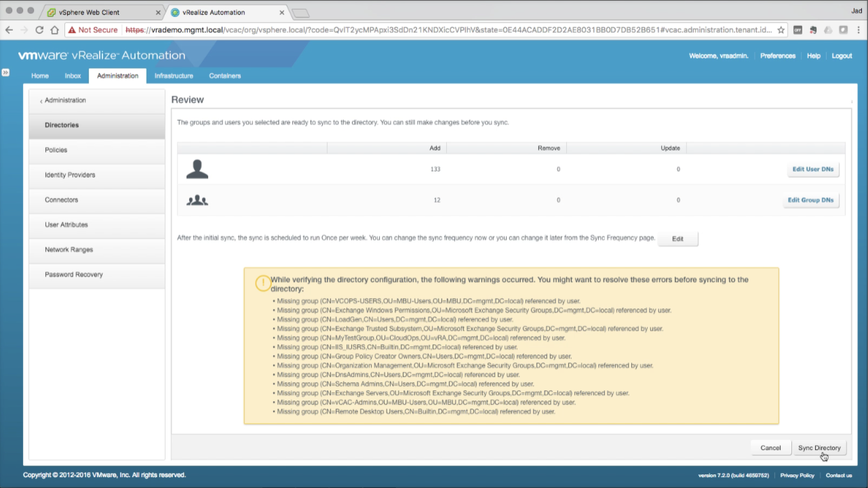This screenshot has width=868, height=488.
Task: Reload the current page
Action: coord(39,30)
